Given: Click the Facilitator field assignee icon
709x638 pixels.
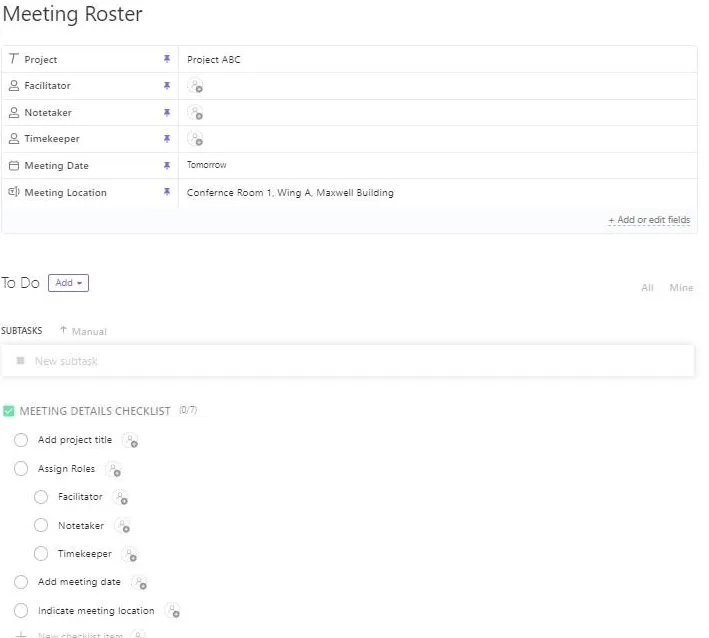Looking at the screenshot, I should pos(195,86).
